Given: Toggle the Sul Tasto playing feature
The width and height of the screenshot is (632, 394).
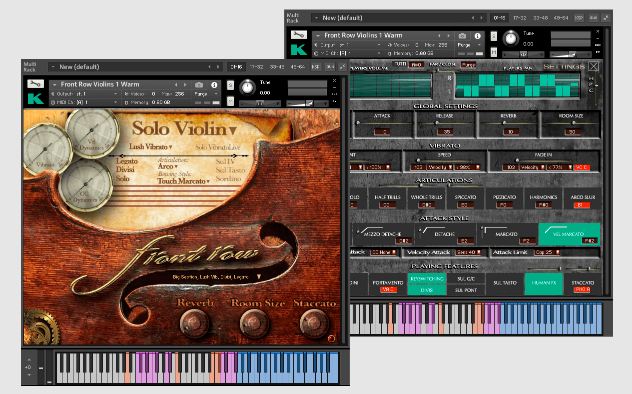Looking at the screenshot, I should pos(505,283).
